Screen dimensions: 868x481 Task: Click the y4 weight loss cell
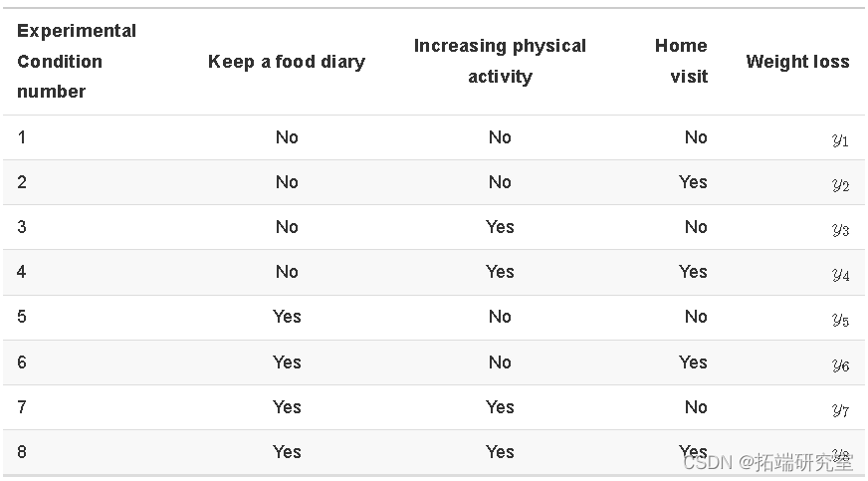pos(840,274)
